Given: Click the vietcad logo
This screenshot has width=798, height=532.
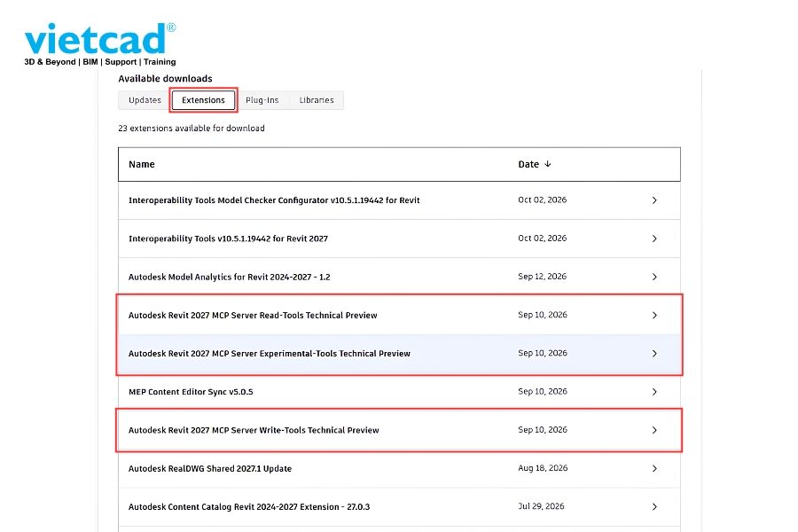Looking at the screenshot, I should (100, 44).
